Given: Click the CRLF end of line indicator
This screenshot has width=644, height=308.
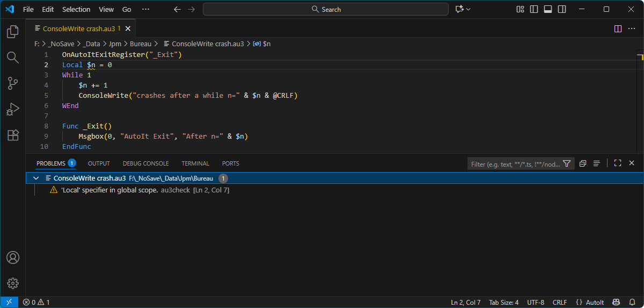Looking at the screenshot, I should click(x=560, y=302).
